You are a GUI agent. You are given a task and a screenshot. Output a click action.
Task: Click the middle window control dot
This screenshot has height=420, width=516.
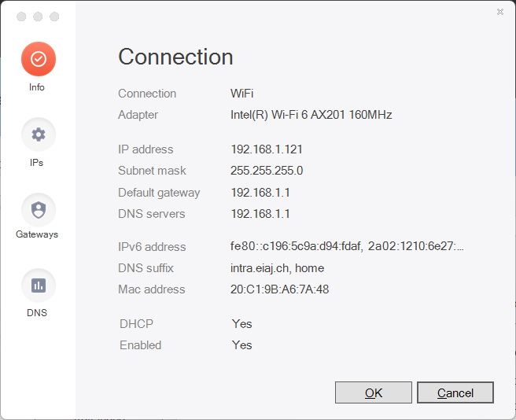point(38,17)
